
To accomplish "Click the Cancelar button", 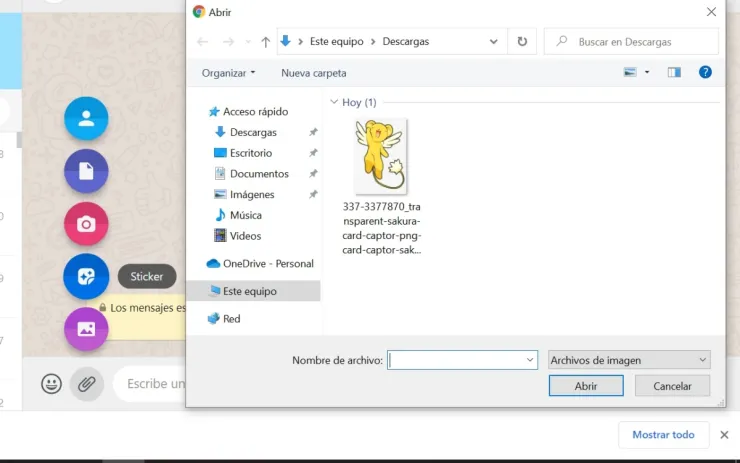I will (672, 386).
